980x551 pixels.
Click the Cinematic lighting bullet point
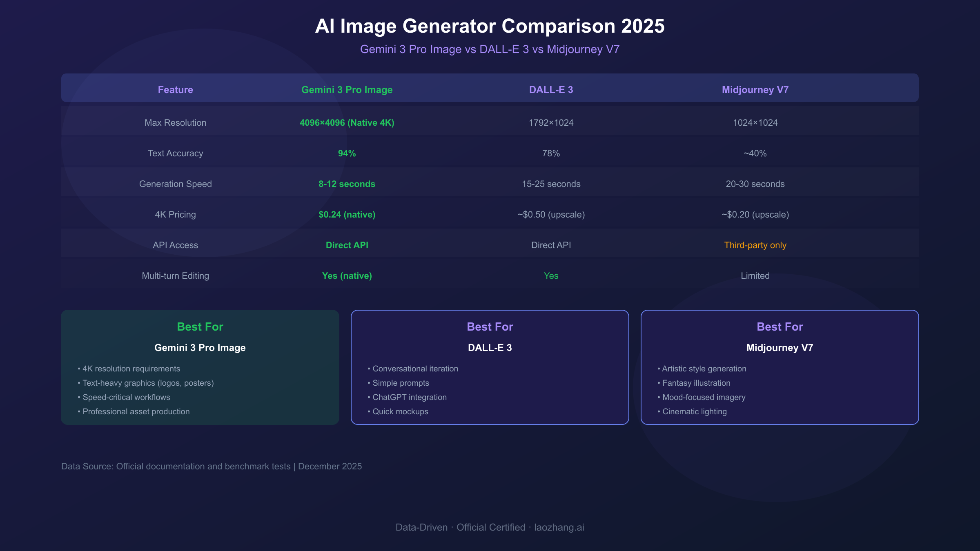pos(694,411)
